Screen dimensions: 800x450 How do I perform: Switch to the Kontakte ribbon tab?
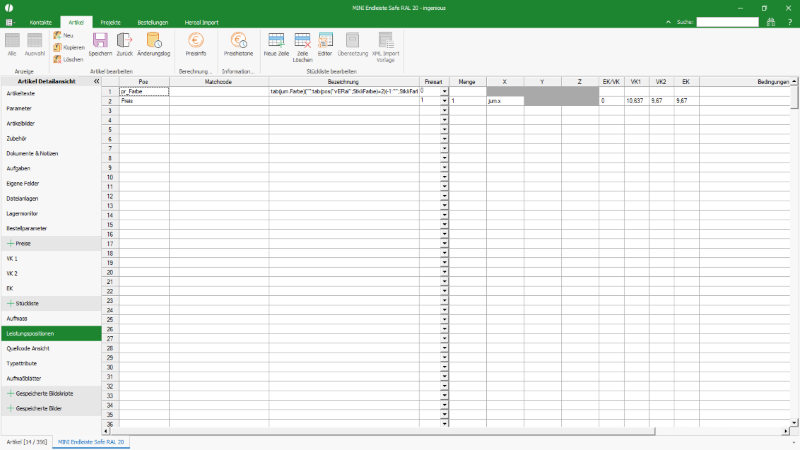point(41,21)
